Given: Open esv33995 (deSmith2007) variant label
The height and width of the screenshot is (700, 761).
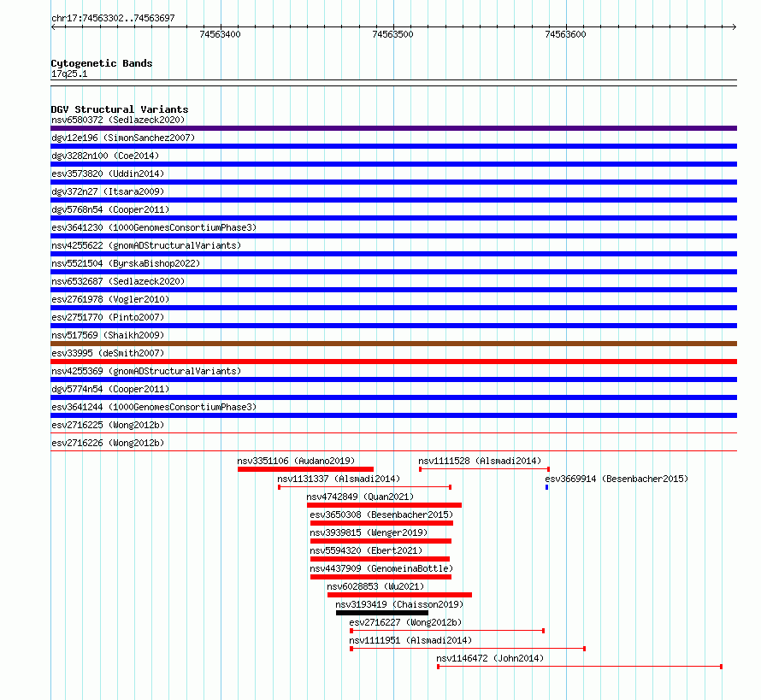Looking at the screenshot, I should point(108,353).
